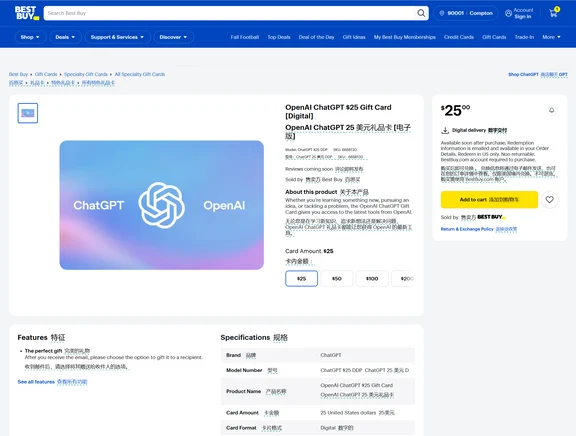Viewport: 576px width, 436px height.
Task: Click the Specifications heading
Action: pos(245,337)
